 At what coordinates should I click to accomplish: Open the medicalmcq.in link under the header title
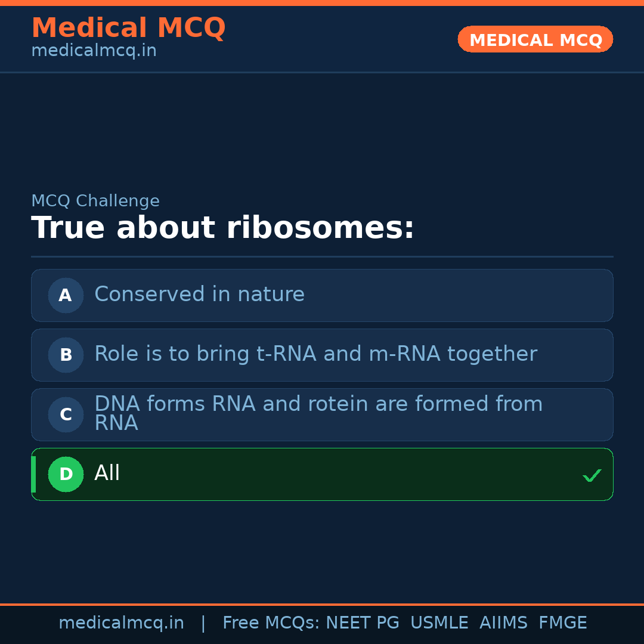click(94, 51)
